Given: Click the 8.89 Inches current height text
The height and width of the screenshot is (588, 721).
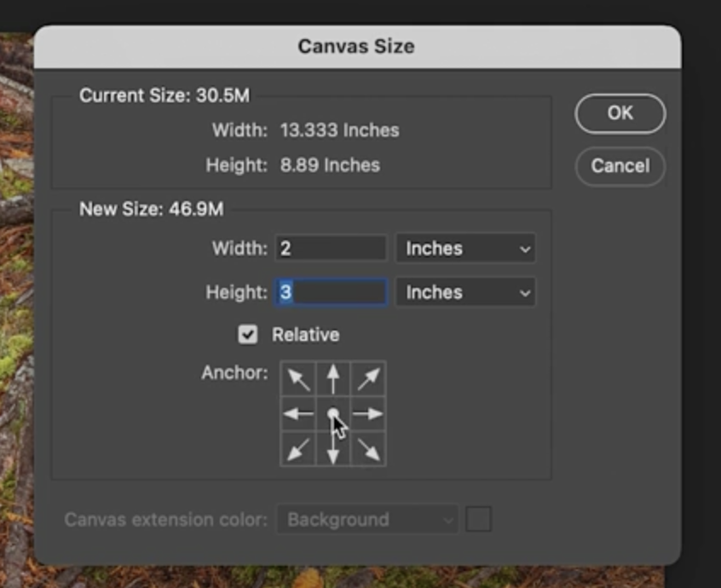Looking at the screenshot, I should pyautogui.click(x=330, y=165).
